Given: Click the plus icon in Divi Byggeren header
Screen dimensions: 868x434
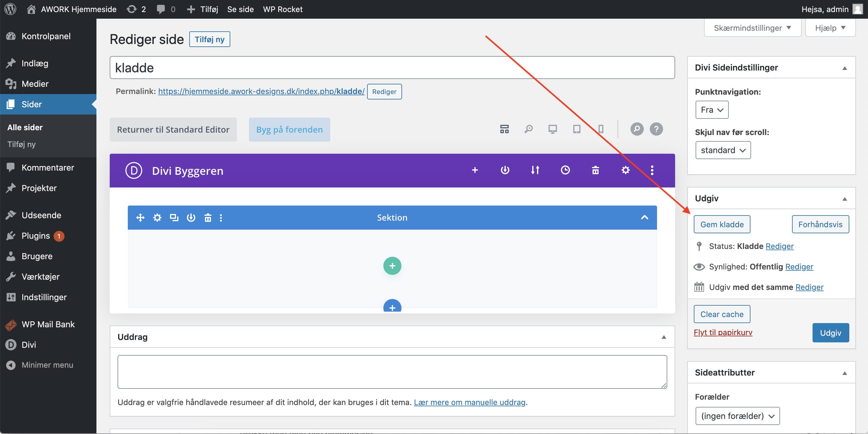Looking at the screenshot, I should tap(475, 170).
